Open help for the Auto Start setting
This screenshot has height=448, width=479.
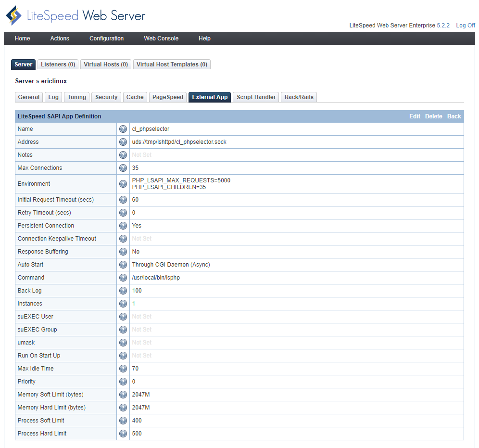pyautogui.click(x=123, y=264)
